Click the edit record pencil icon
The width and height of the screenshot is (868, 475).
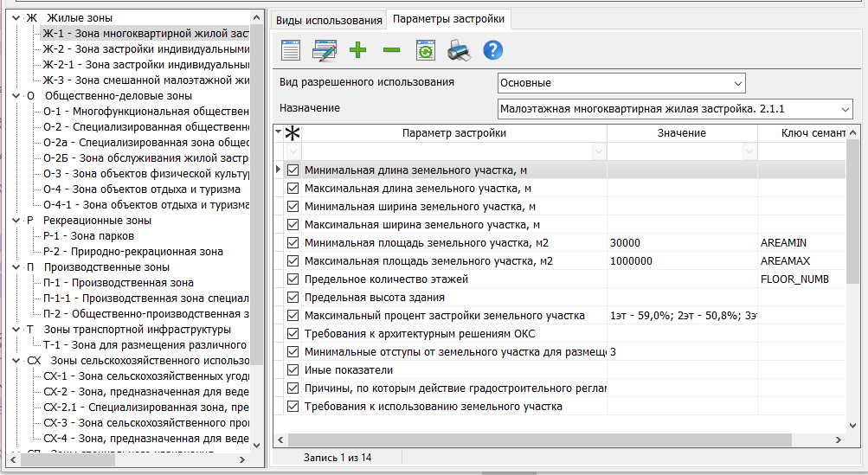[325, 50]
